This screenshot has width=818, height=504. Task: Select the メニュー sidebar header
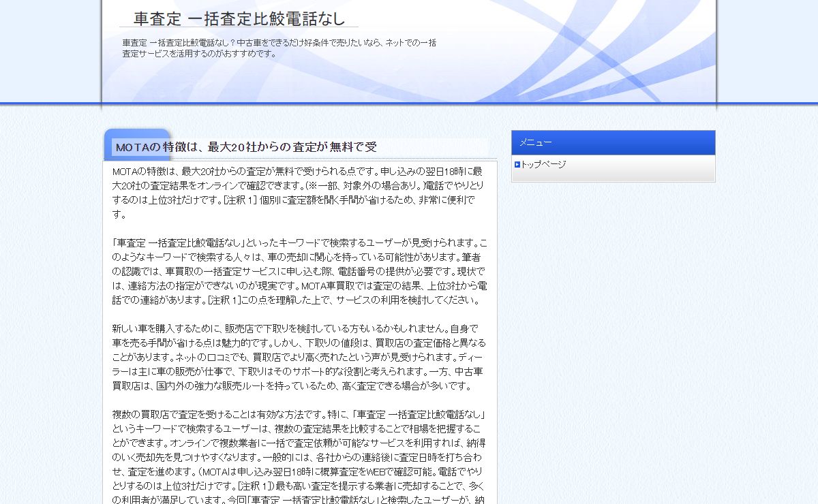(613, 143)
